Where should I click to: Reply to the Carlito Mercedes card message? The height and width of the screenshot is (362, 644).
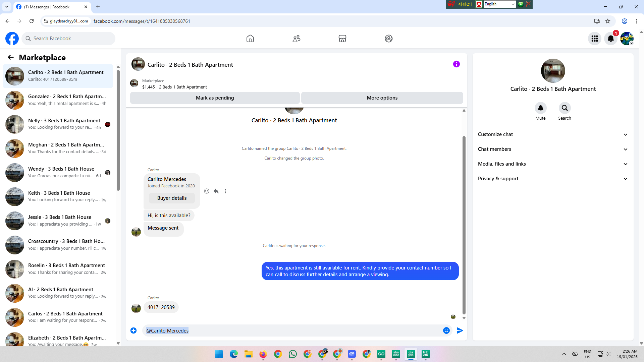tap(216, 191)
